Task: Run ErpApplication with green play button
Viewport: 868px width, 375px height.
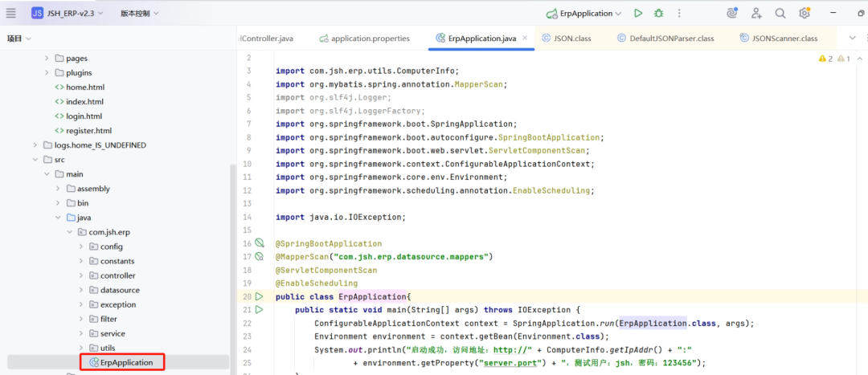Action: [638, 14]
